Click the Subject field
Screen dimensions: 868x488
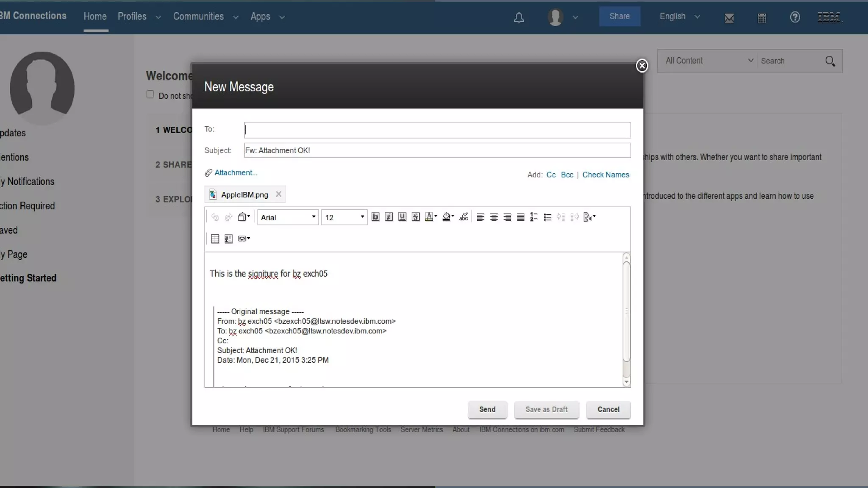pos(437,150)
